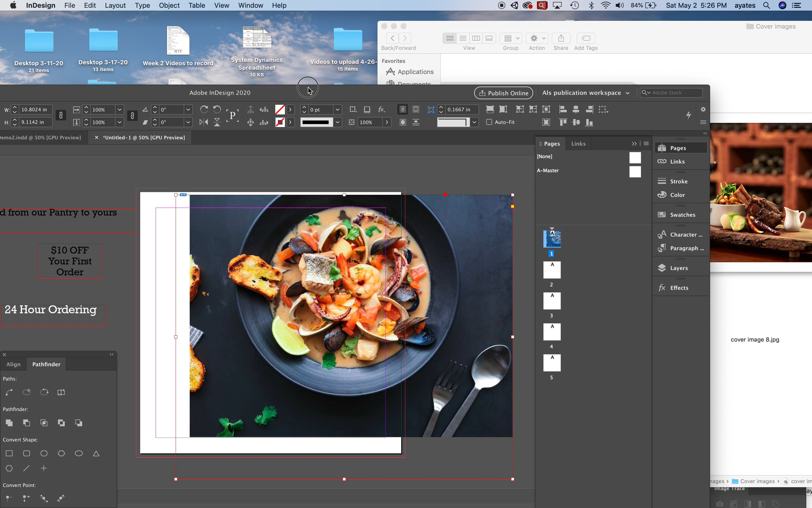Click the Flip Horizontal icon
812x508 pixels.
[204, 122]
